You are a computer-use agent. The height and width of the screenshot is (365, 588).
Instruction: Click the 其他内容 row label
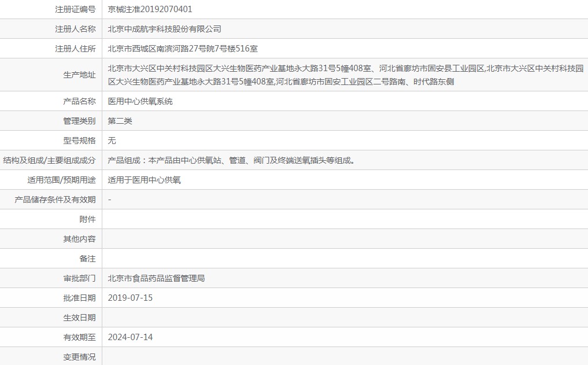[79, 239]
